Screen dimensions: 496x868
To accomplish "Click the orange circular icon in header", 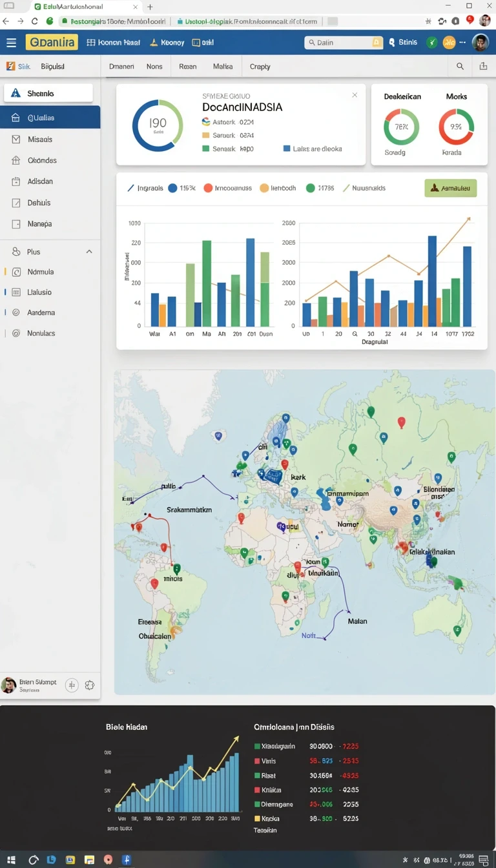I will point(449,43).
